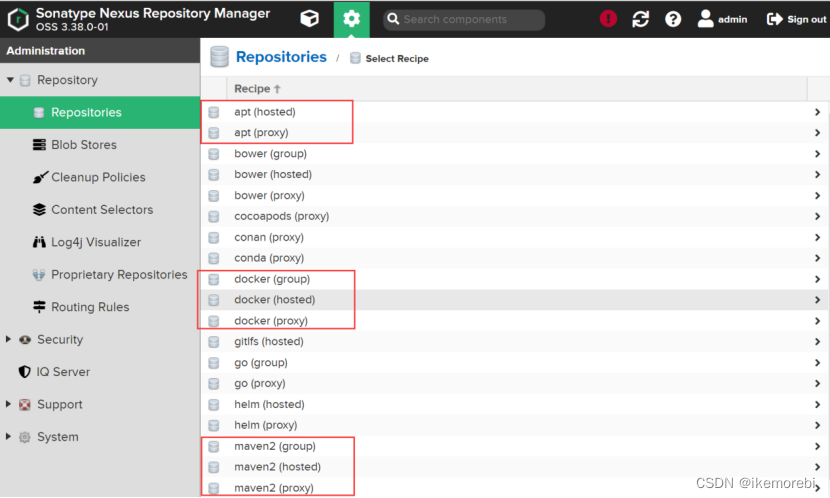Open Cleanup Policies in the sidebar
The height and width of the screenshot is (498, 830).
[100, 177]
